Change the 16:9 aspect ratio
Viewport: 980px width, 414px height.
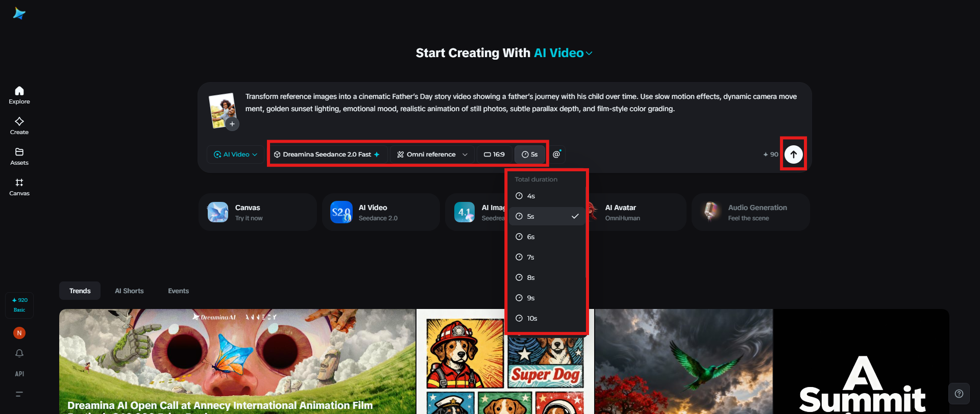point(494,154)
